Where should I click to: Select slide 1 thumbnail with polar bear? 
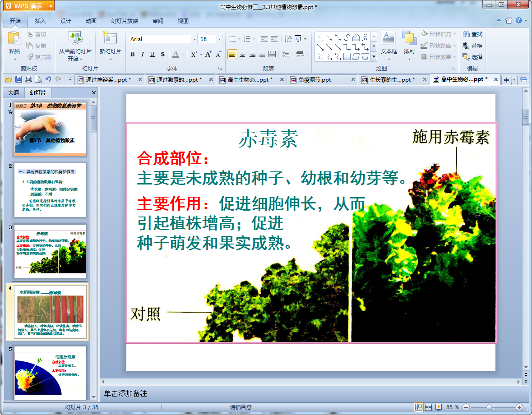pyautogui.click(x=50, y=129)
